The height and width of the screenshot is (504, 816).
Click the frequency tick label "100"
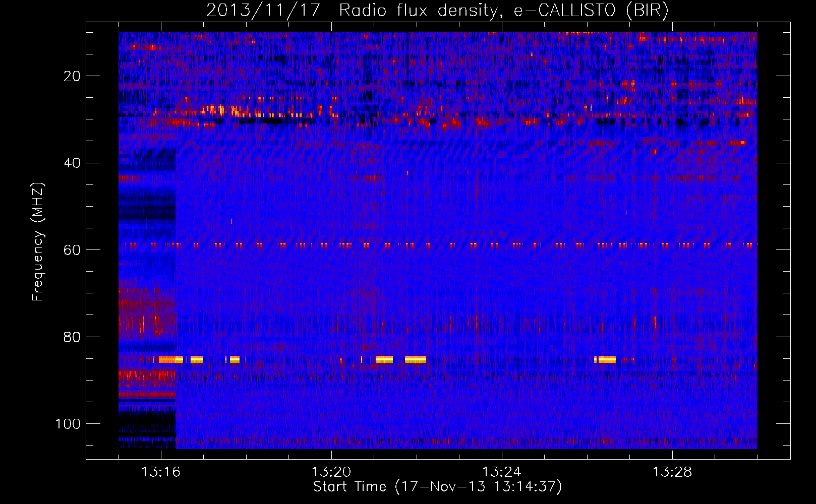[68, 424]
